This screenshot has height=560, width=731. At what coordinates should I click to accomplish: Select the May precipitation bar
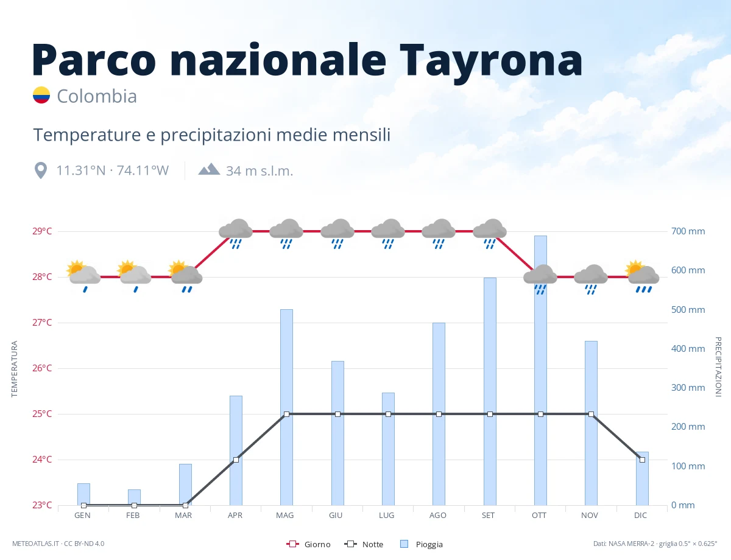(x=286, y=407)
